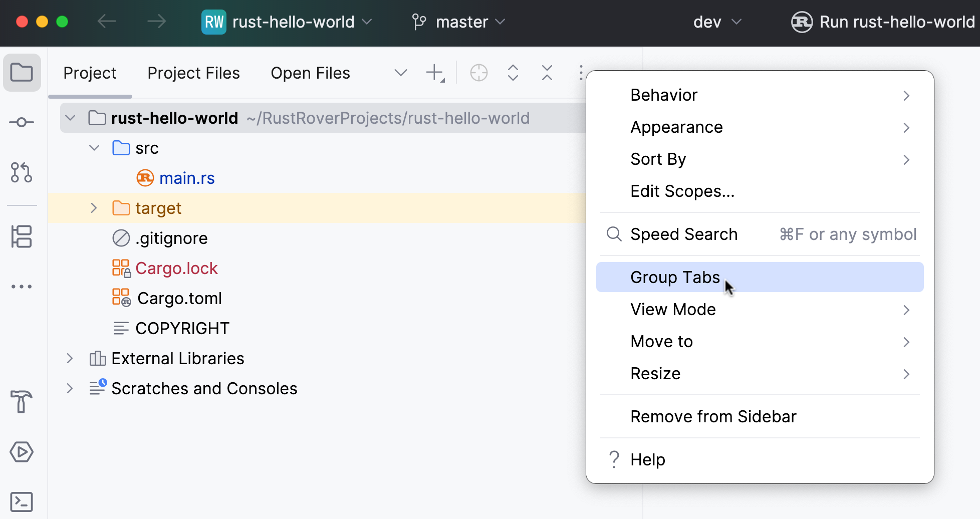Expand the External Libraries node
This screenshot has height=519, width=980.
click(x=70, y=358)
